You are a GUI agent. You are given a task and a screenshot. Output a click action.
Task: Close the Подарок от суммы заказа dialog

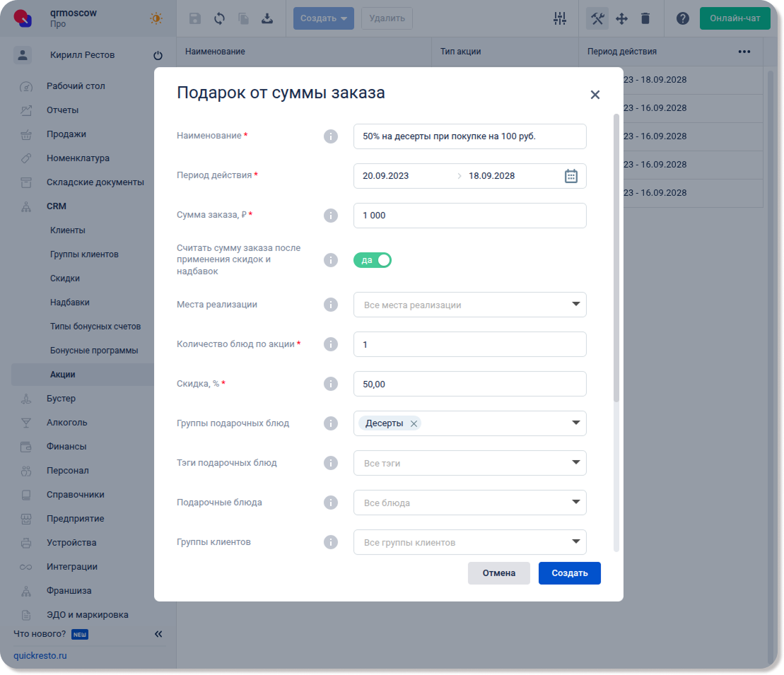[595, 95]
